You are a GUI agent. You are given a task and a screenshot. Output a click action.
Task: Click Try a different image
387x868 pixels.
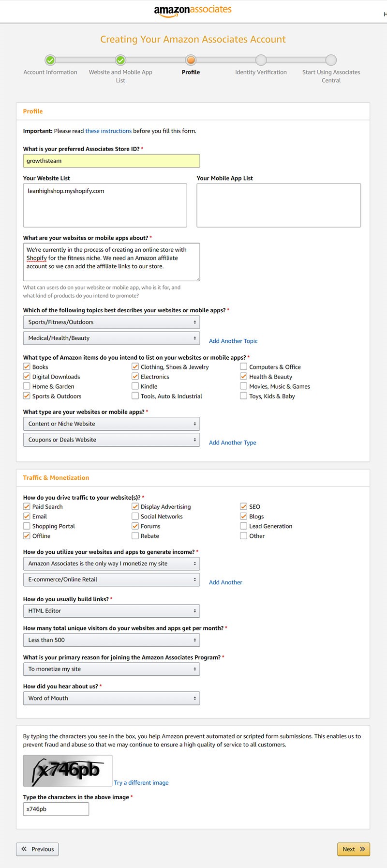click(141, 782)
